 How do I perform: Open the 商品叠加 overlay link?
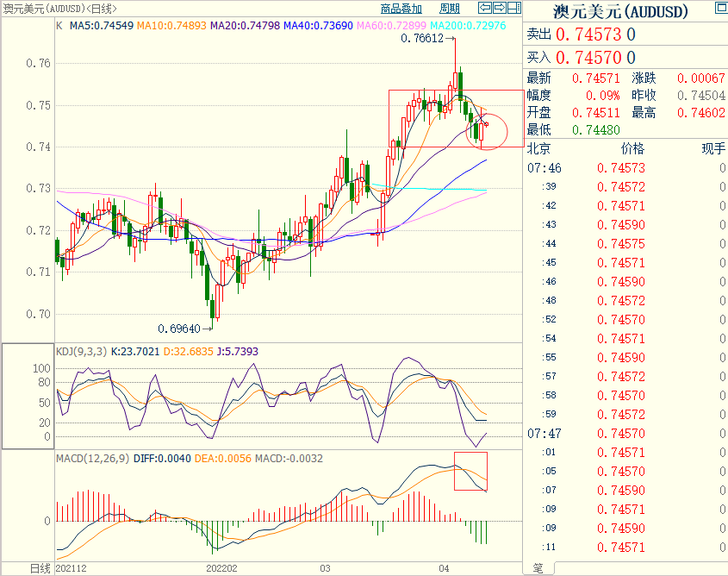coord(401,9)
